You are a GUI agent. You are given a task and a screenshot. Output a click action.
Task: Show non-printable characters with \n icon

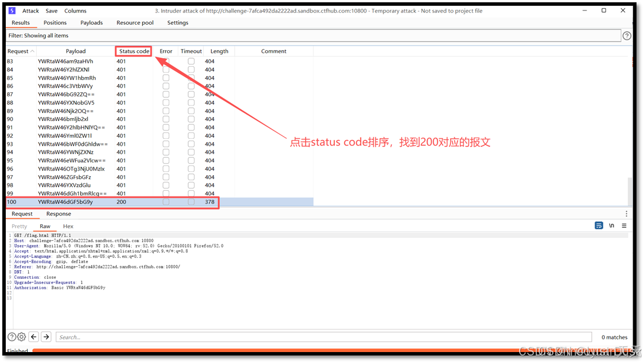pyautogui.click(x=612, y=225)
